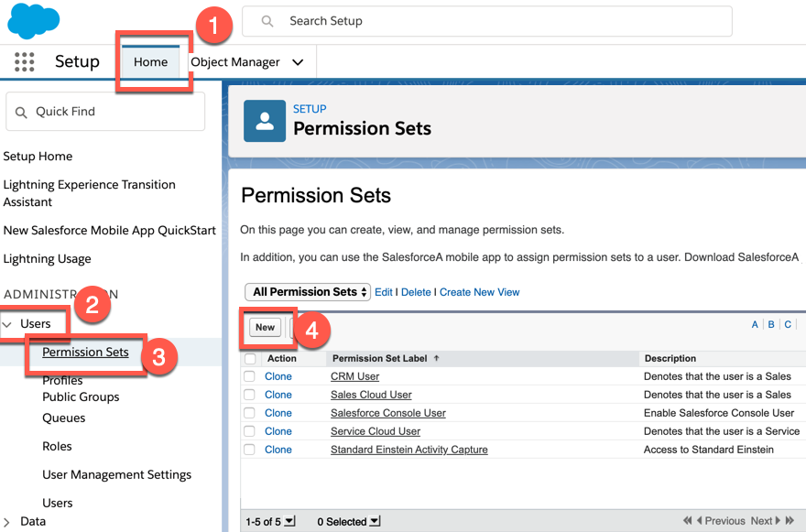806x532 pixels.
Task: Click the Create New View link
Action: click(x=480, y=292)
